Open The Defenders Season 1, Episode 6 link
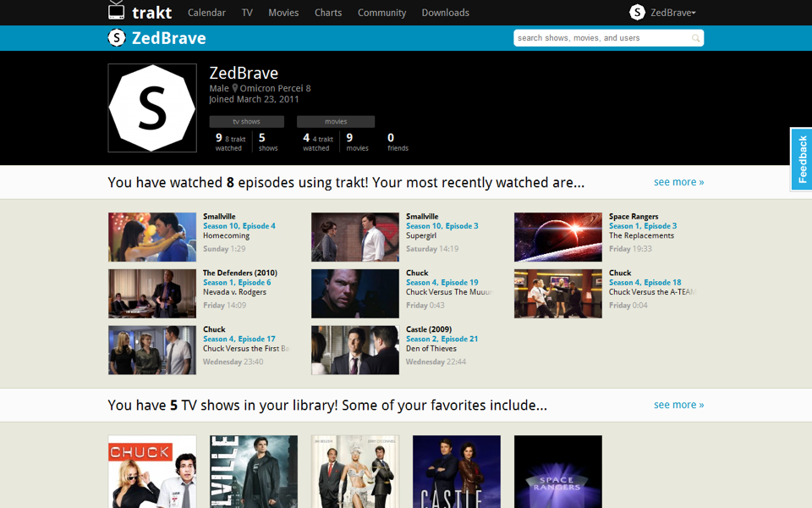Image resolution: width=812 pixels, height=508 pixels. pos(237,283)
